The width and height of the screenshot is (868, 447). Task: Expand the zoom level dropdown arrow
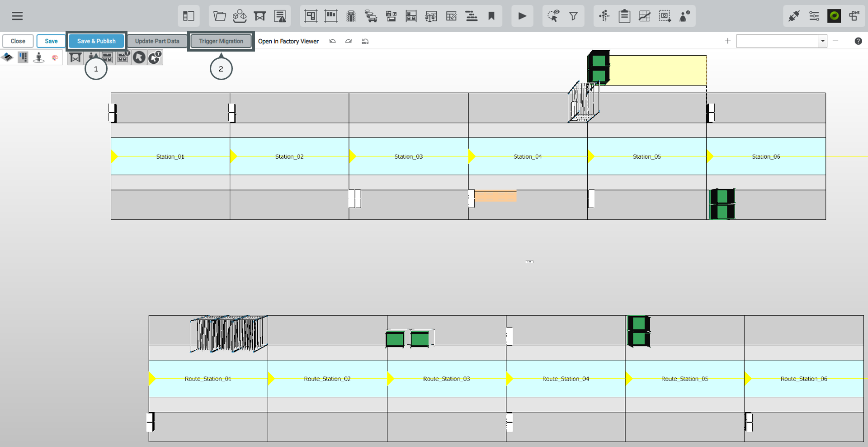point(822,41)
